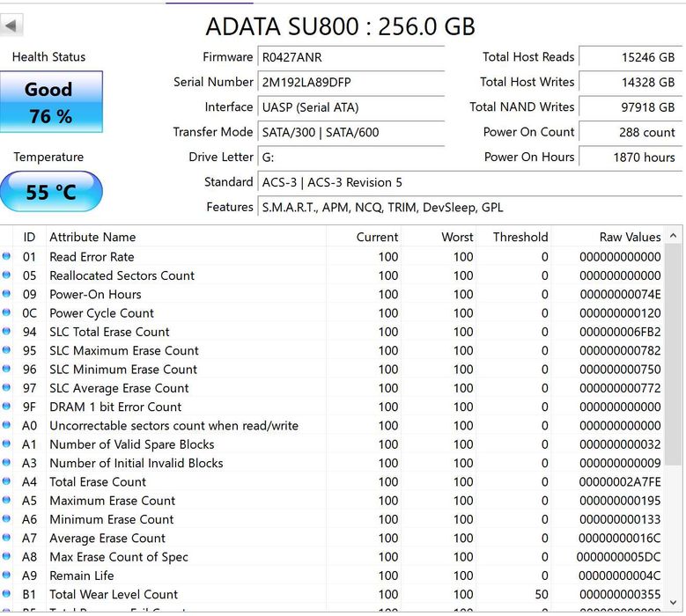Click the ID column header
The image size is (686, 616).
(29, 237)
